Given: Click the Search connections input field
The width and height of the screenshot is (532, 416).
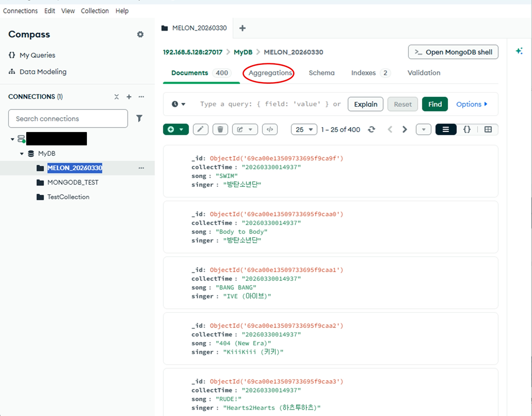Looking at the screenshot, I should tap(68, 118).
